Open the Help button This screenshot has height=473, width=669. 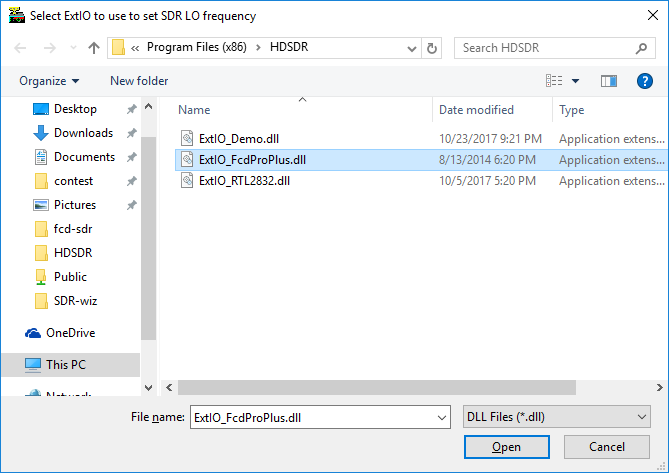tap(644, 81)
